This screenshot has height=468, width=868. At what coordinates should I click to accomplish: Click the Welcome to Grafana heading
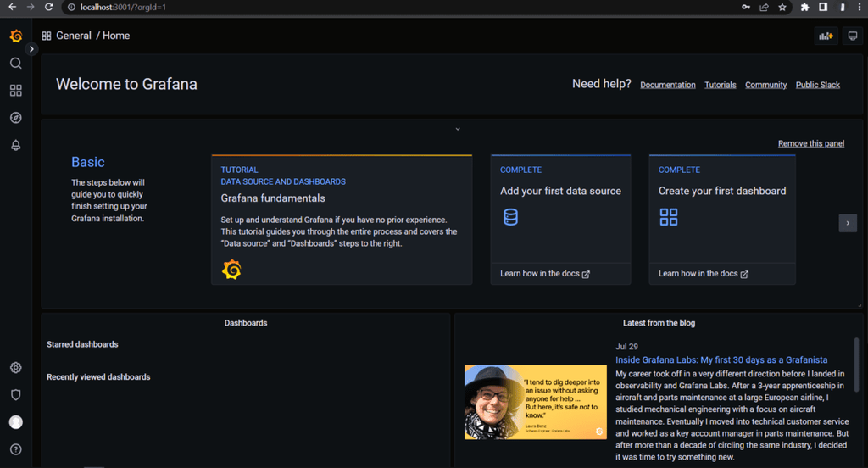tap(126, 84)
